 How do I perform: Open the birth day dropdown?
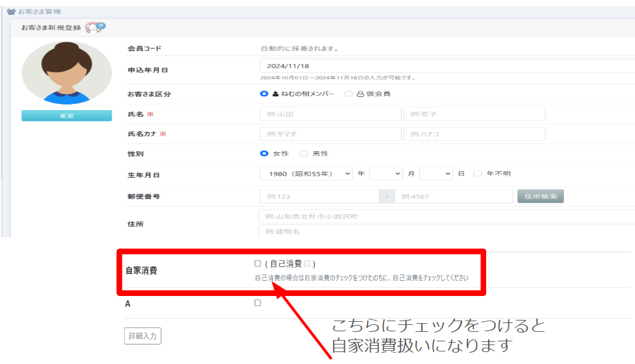[436, 174]
